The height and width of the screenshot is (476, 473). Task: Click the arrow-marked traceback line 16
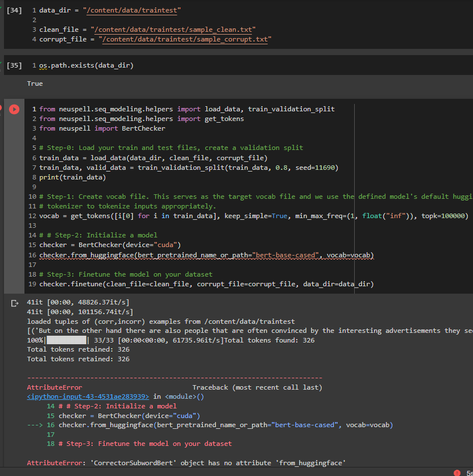click(x=210, y=425)
